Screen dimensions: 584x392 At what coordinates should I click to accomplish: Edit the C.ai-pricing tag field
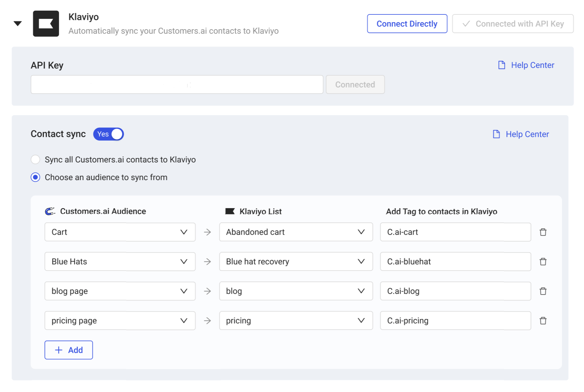tap(456, 321)
